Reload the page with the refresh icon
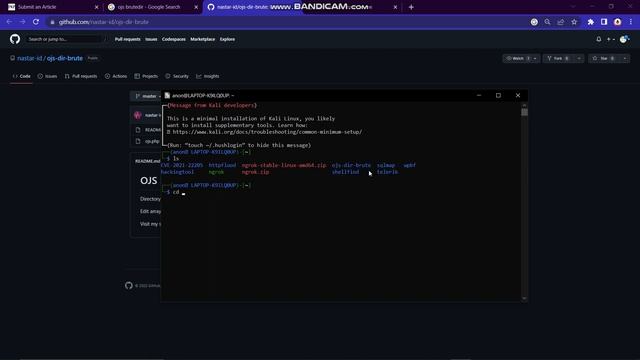 (x=36, y=22)
